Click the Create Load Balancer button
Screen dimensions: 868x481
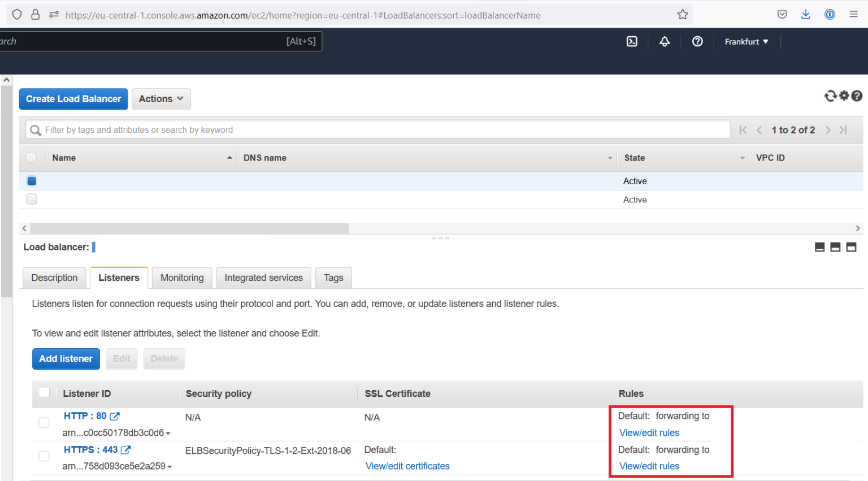coord(73,99)
